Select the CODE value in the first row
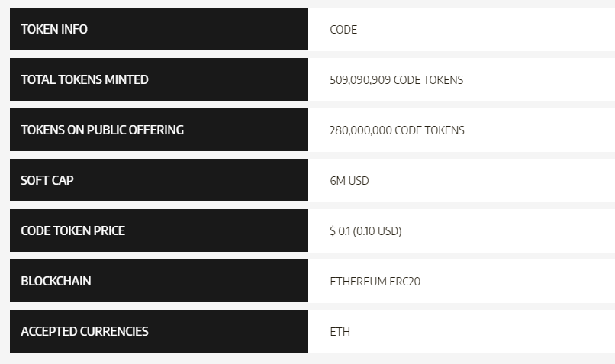 [x=343, y=30]
